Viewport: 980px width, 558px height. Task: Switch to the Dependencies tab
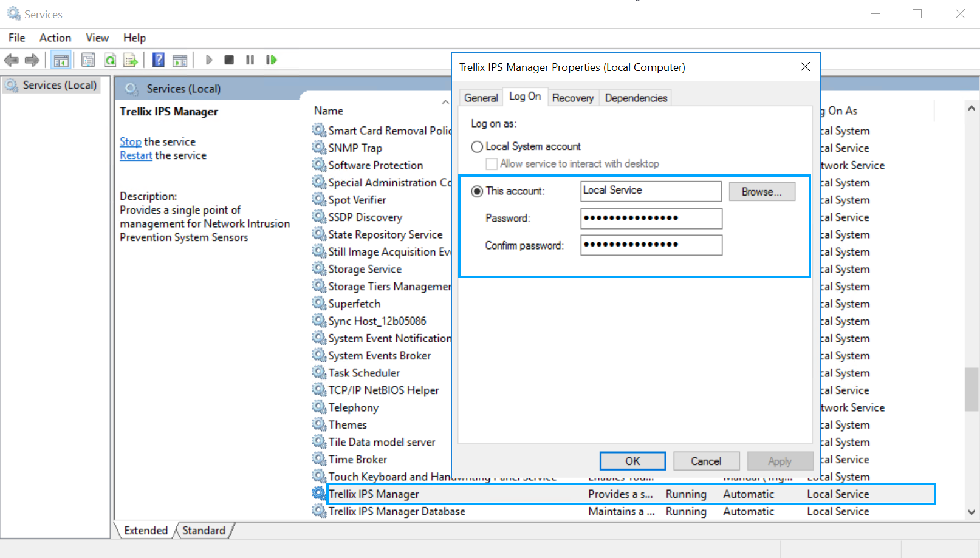(636, 98)
